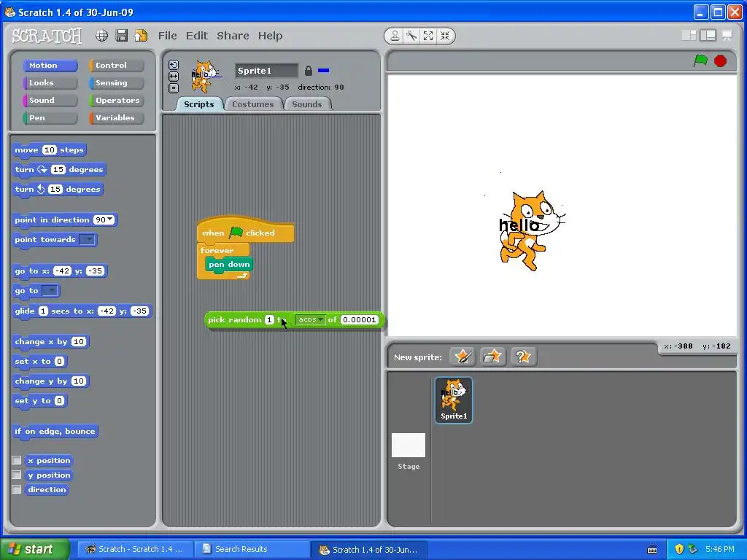Switch to Search Results taskbar window

[251, 549]
